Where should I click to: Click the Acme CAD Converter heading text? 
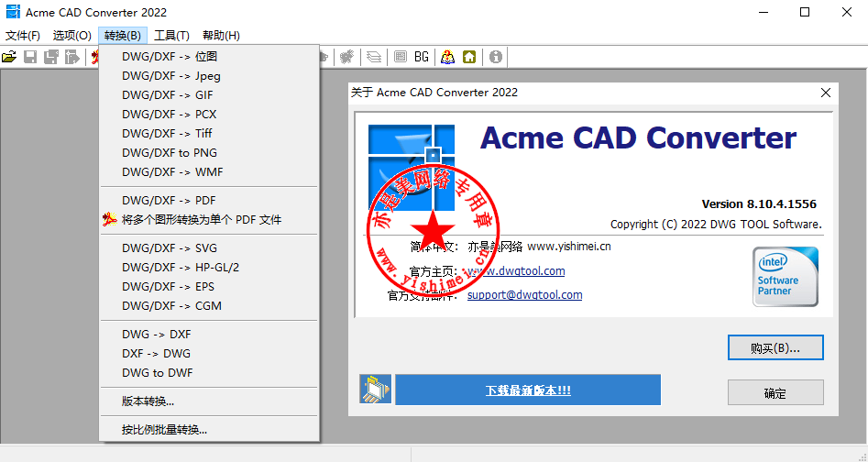coord(638,137)
